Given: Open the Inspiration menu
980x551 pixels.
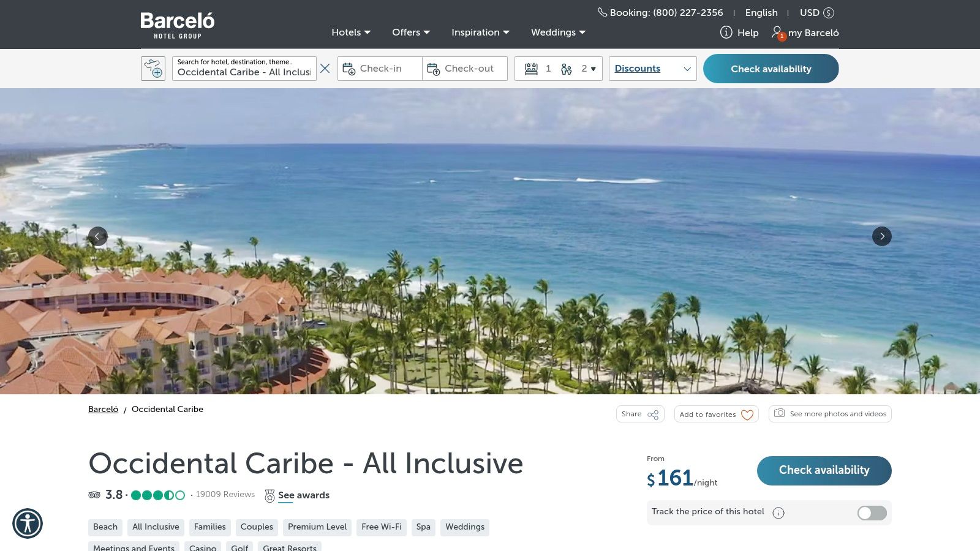Looking at the screenshot, I should coord(480,32).
